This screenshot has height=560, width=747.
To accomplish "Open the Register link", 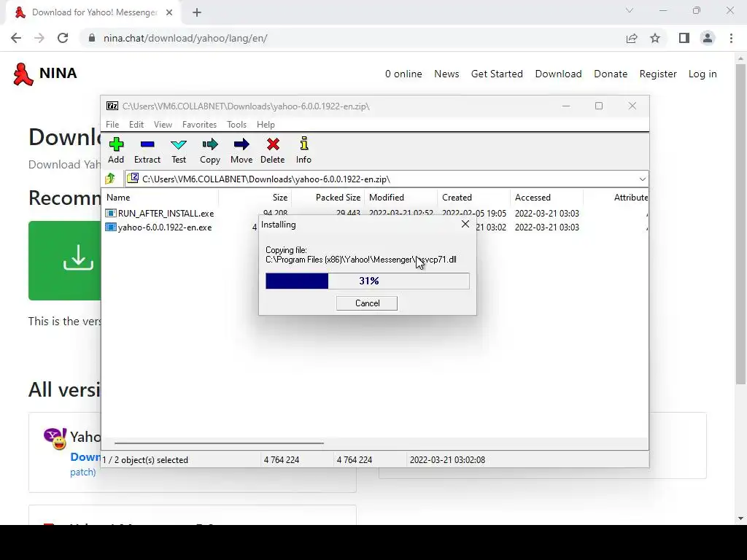I will [658, 74].
